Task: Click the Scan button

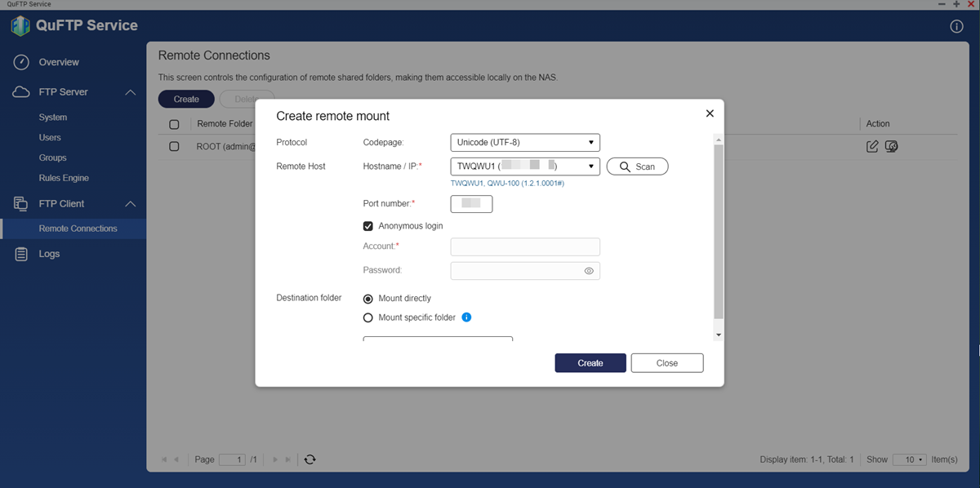Action: click(637, 166)
